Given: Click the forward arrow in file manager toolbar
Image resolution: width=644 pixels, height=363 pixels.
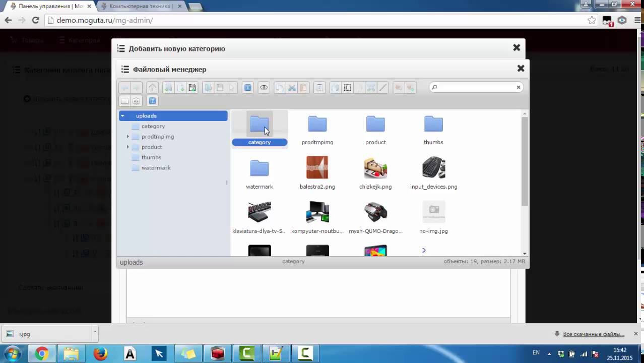Looking at the screenshot, I should click(x=136, y=88).
